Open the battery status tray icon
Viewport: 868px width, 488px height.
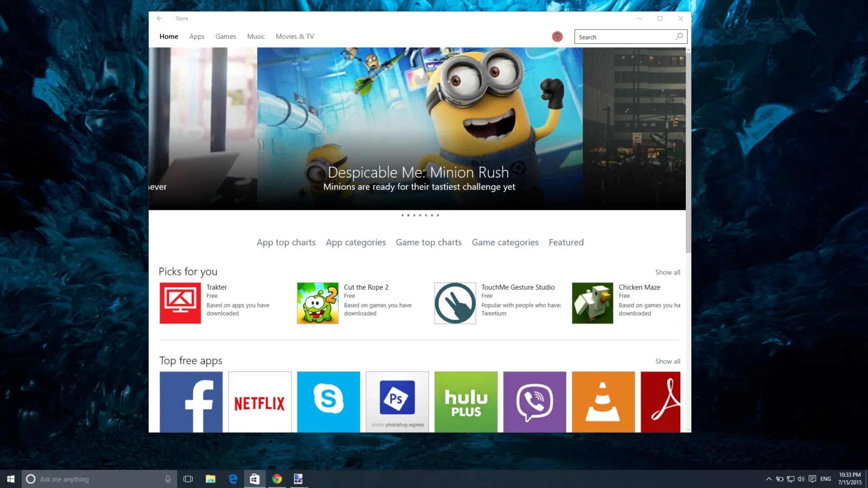[780, 479]
